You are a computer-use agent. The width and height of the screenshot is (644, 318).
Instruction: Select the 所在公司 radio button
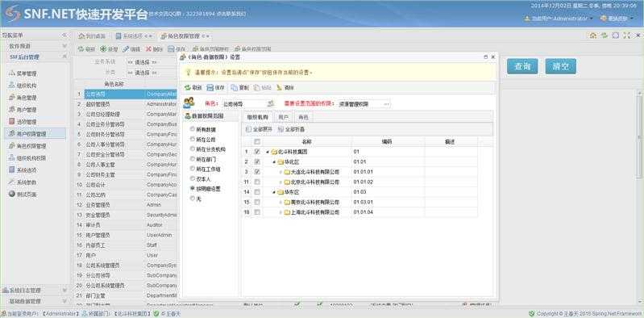[x=192, y=139]
